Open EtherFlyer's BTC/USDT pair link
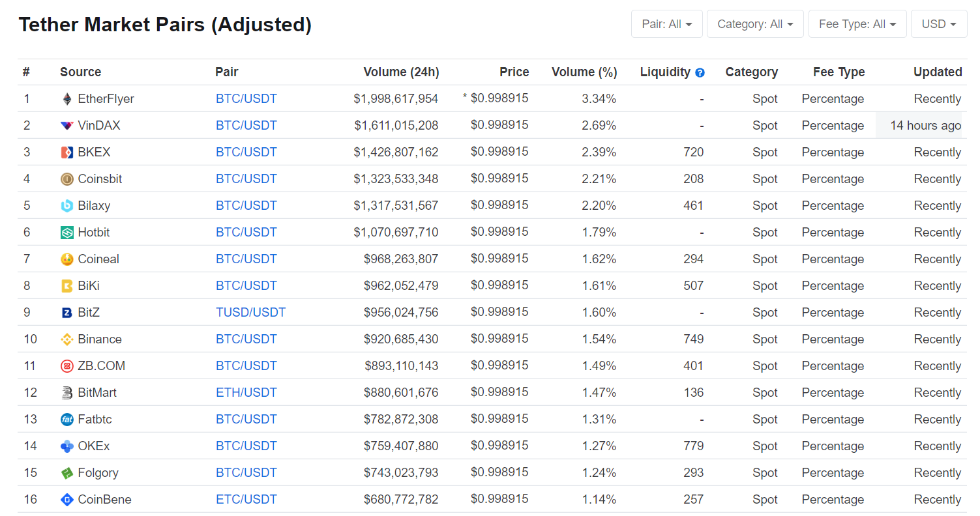 [246, 99]
